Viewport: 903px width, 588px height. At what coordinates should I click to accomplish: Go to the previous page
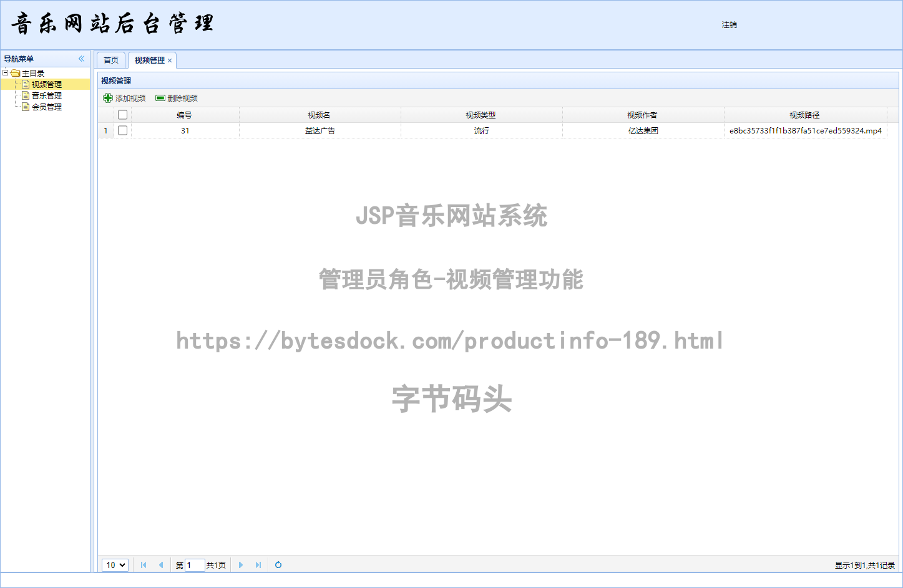(x=161, y=565)
